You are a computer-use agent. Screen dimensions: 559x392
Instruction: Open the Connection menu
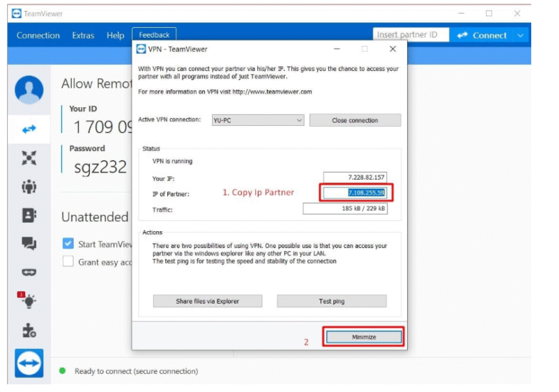pyautogui.click(x=38, y=36)
